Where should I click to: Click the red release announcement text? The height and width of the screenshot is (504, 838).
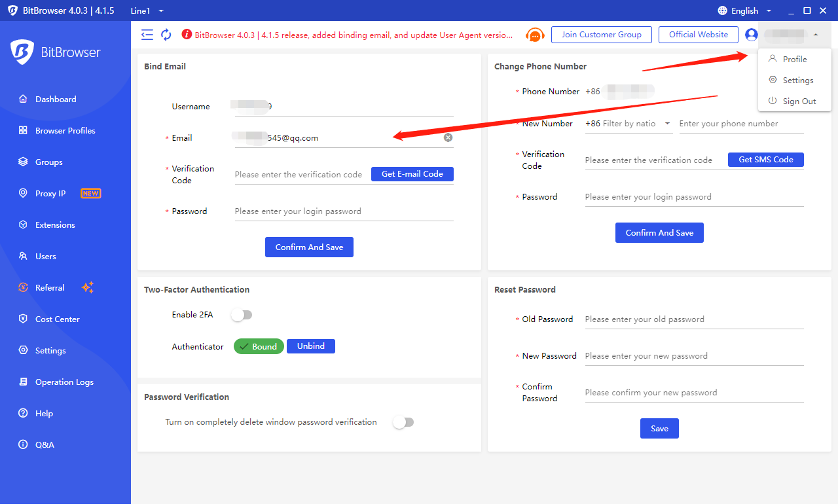[354, 35]
